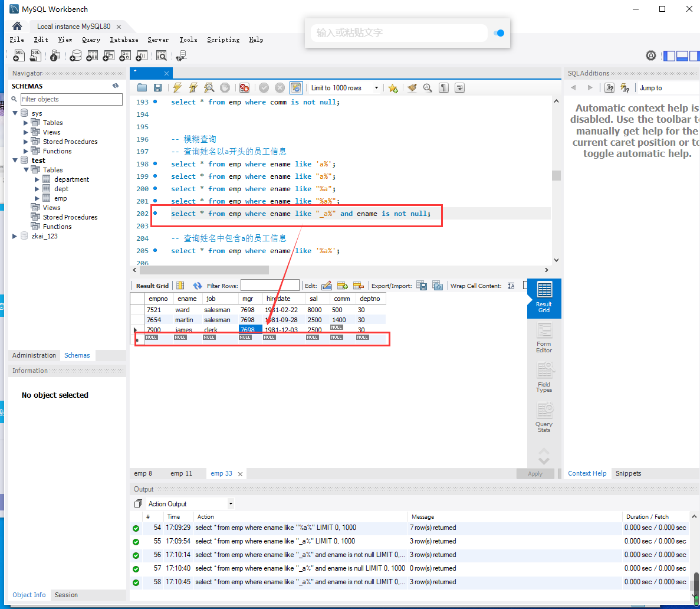
Task: Save current statement to favorites snippet
Action: pyautogui.click(x=393, y=88)
